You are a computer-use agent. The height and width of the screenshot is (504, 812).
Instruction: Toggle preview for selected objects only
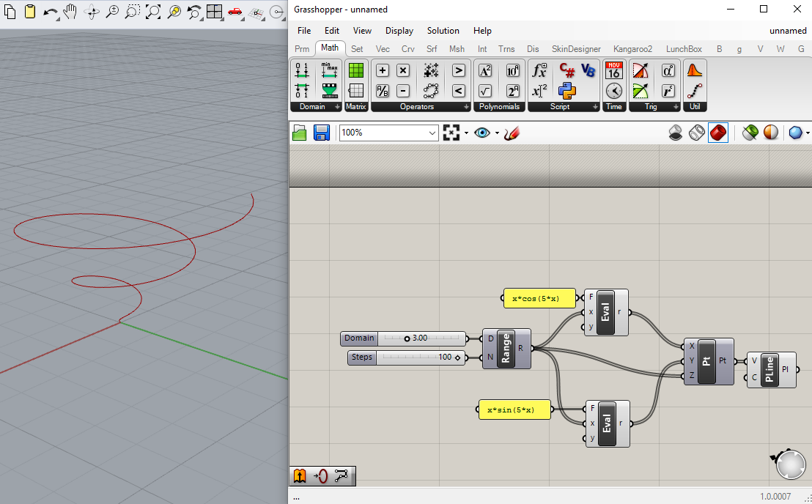(750, 133)
